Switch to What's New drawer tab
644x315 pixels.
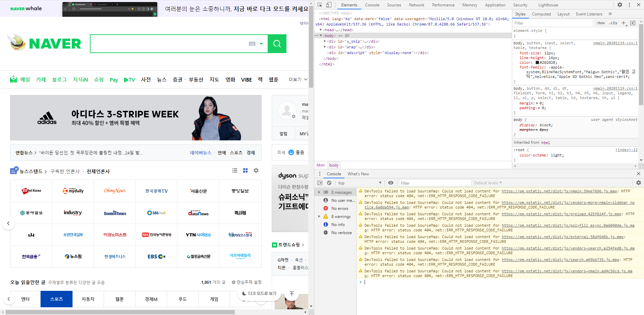click(x=358, y=174)
